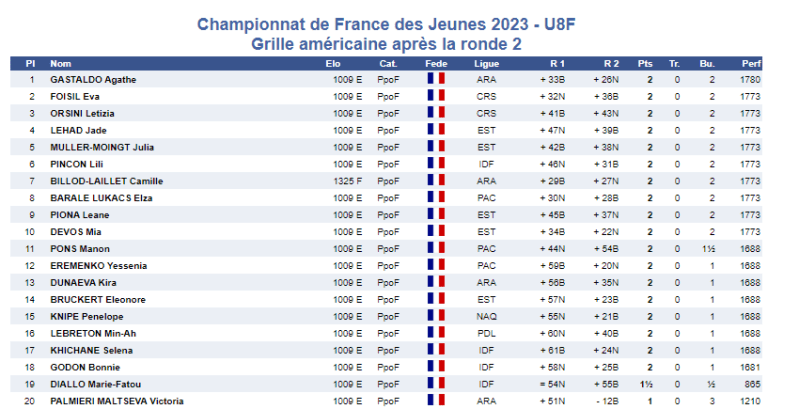799x409 pixels.
Task: Open player DIALLO Marie-Fatou
Action: [94, 384]
